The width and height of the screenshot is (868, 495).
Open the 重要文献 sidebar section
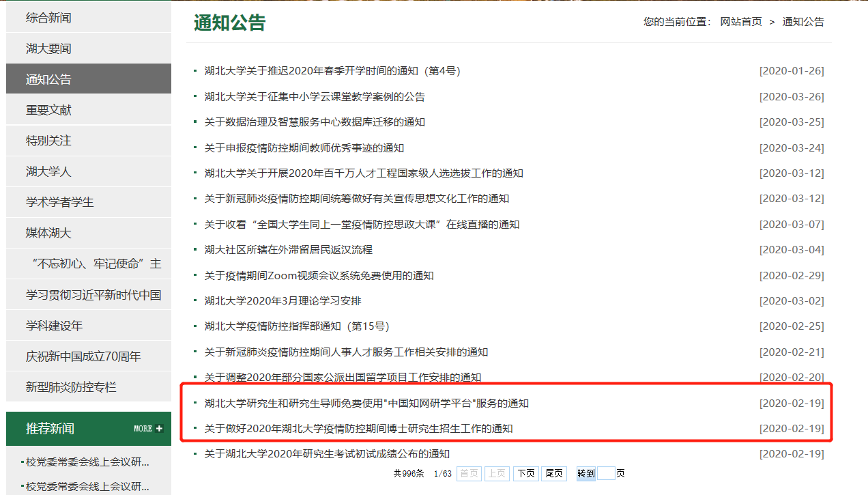pyautogui.click(x=48, y=110)
